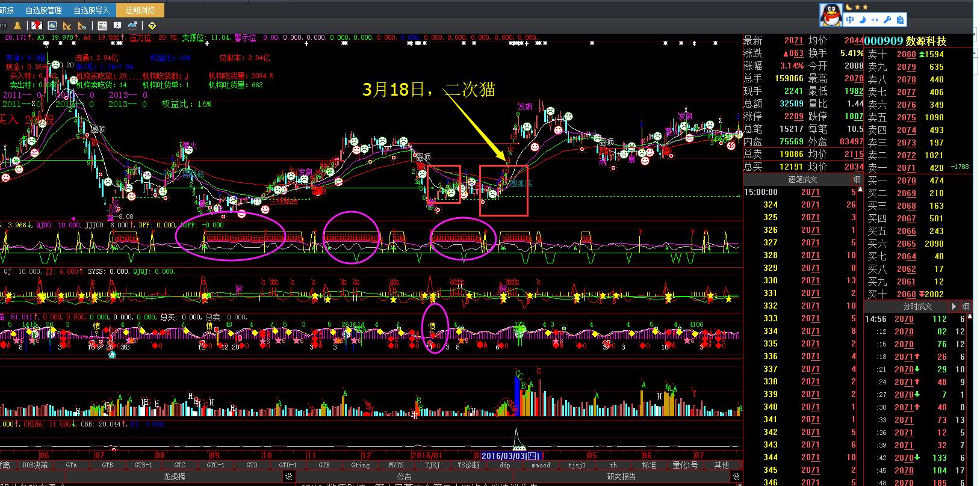This screenshot has height=486, width=980.
Task: Select the GTB indicator tab
Action: pos(107,465)
